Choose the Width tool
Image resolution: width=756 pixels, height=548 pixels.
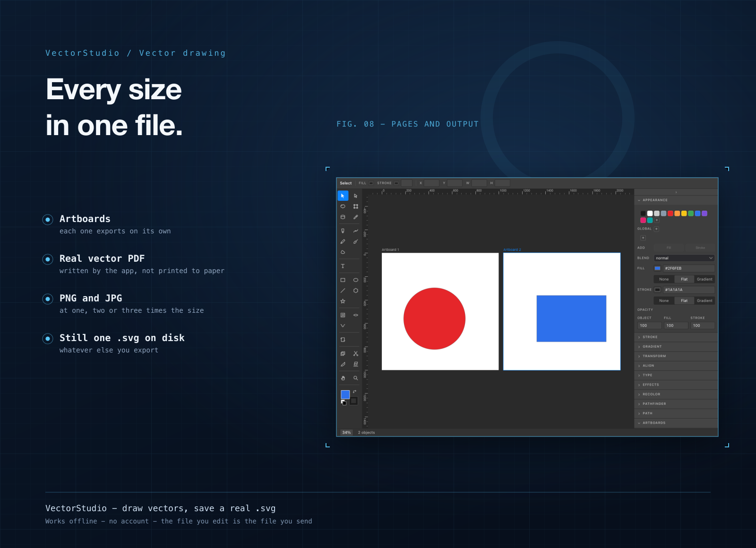356,315
